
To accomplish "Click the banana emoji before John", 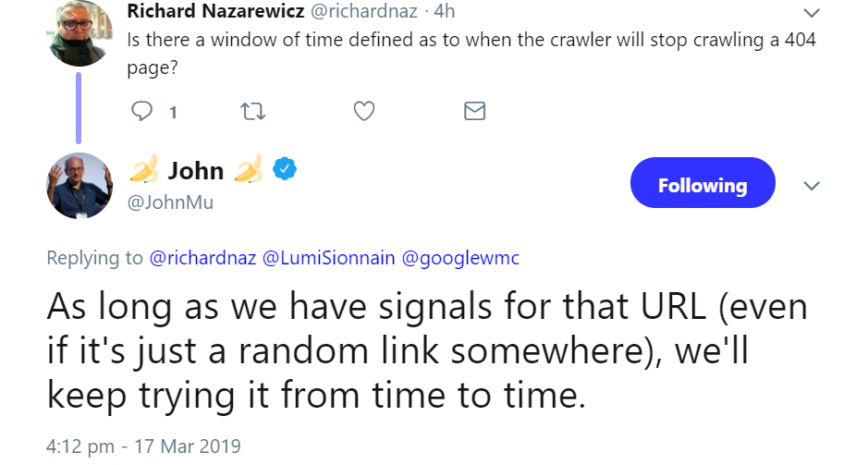I will click(x=143, y=170).
